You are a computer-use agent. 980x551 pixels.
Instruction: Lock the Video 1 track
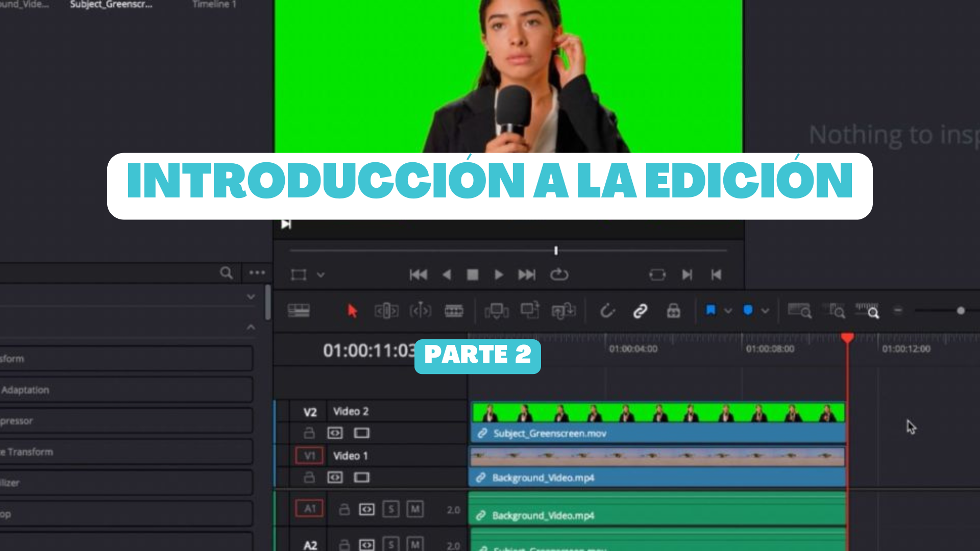coord(309,478)
